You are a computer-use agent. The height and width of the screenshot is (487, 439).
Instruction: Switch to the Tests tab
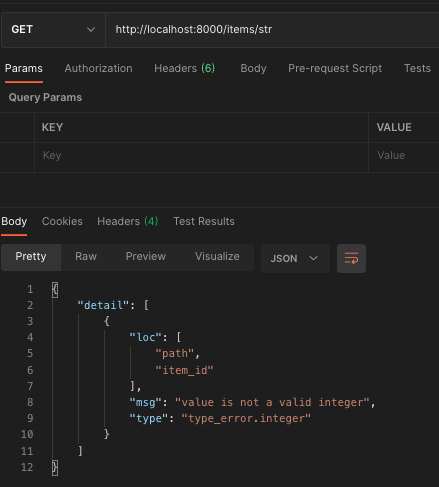pyautogui.click(x=417, y=68)
